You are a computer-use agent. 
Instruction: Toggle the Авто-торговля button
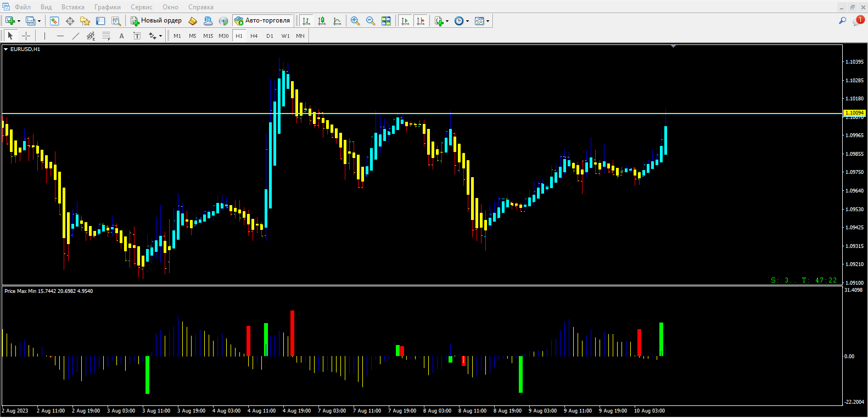pyautogui.click(x=262, y=21)
